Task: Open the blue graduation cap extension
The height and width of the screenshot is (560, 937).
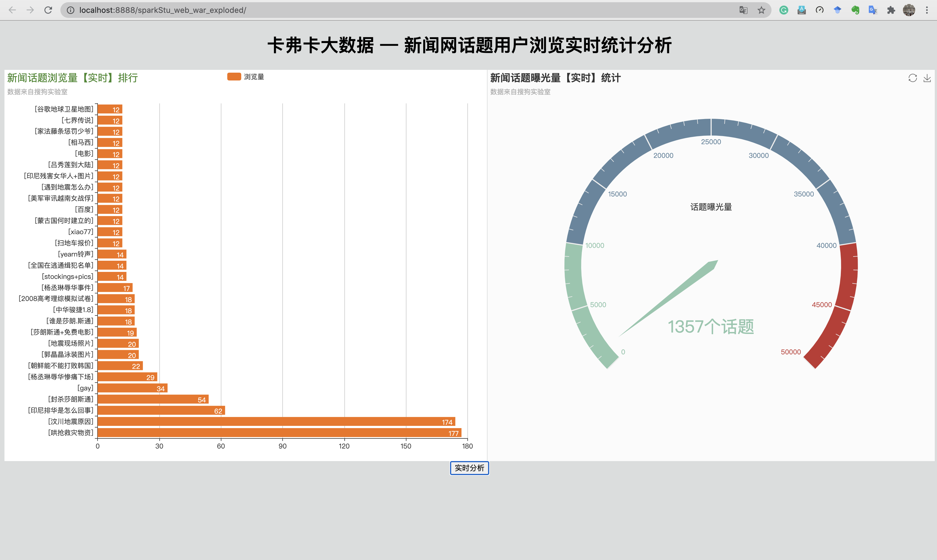Action: pyautogui.click(x=837, y=10)
